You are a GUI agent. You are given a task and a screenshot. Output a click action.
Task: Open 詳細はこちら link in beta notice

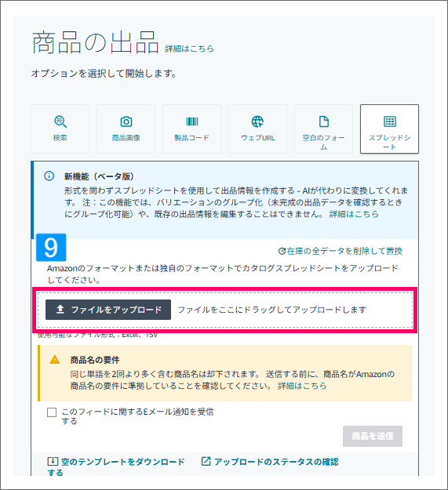coord(354,214)
